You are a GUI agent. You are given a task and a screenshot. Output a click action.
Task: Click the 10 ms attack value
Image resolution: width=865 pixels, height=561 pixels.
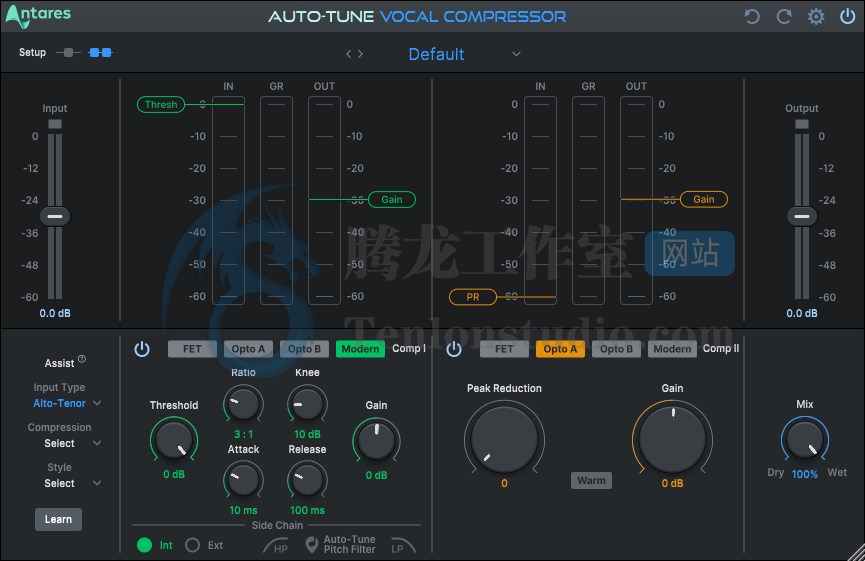pyautogui.click(x=243, y=510)
